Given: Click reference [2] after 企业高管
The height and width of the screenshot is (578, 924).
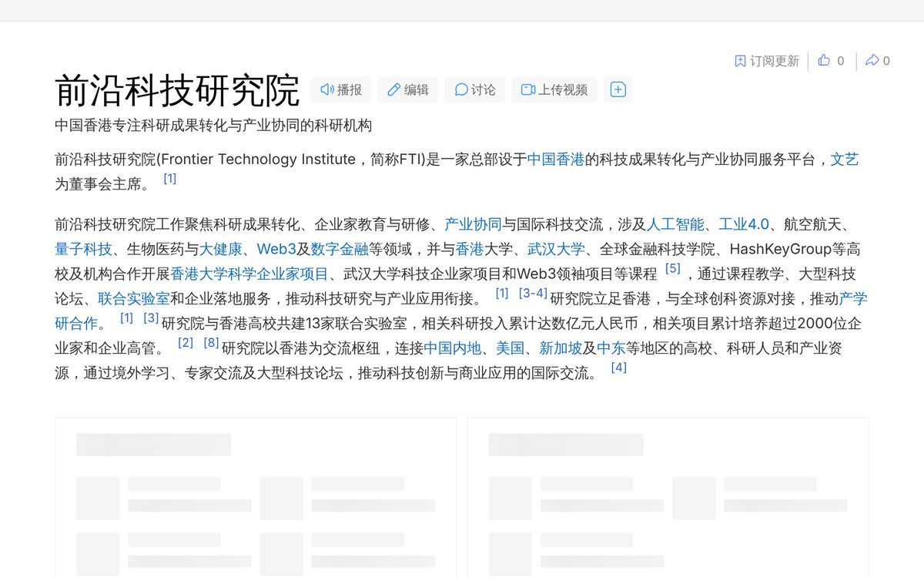Looking at the screenshot, I should click(x=186, y=342).
